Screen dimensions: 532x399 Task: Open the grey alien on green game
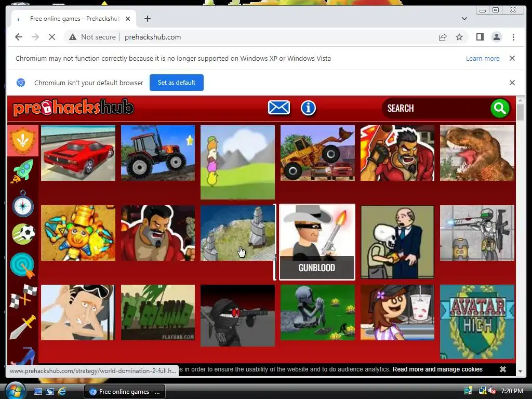coord(317,312)
